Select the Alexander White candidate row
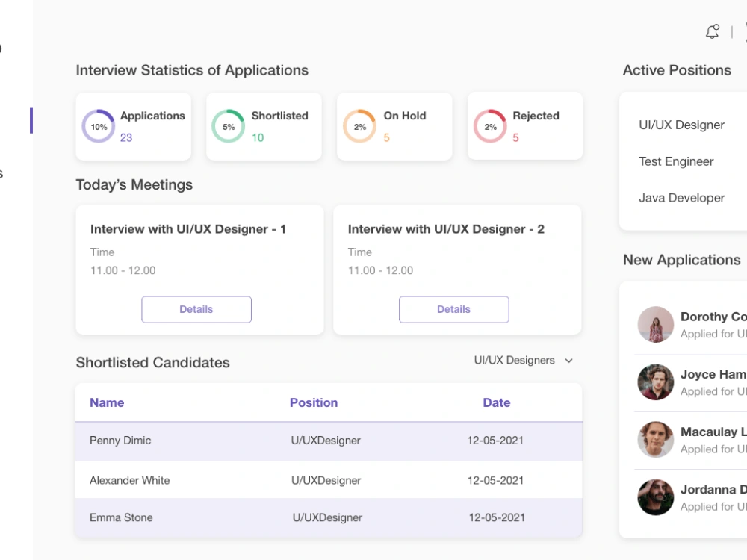This screenshot has width=747, height=560. 329,479
